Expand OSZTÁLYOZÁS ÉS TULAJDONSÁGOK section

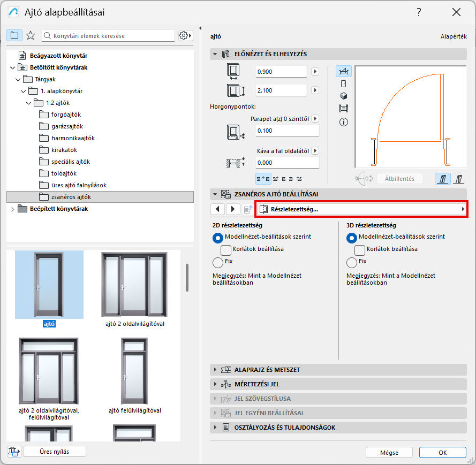click(x=215, y=428)
